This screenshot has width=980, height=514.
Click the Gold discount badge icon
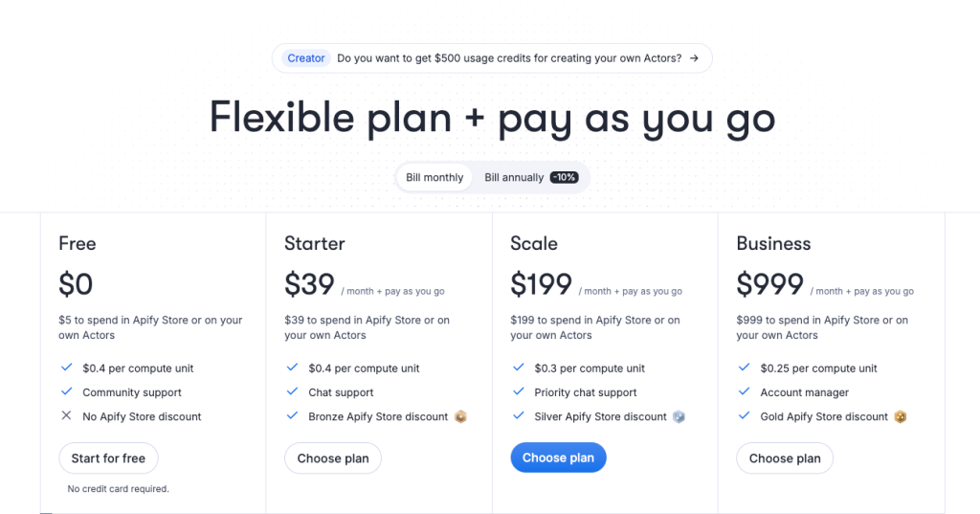pyautogui.click(x=900, y=416)
